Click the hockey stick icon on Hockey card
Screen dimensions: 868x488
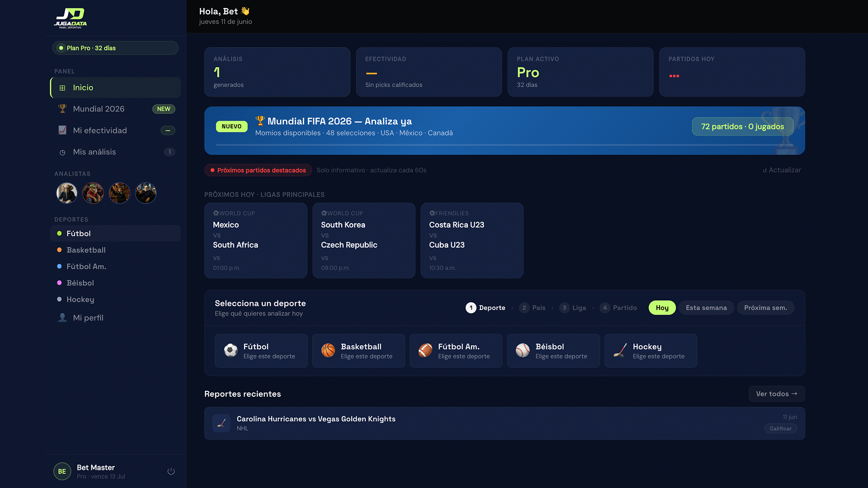[x=620, y=350]
